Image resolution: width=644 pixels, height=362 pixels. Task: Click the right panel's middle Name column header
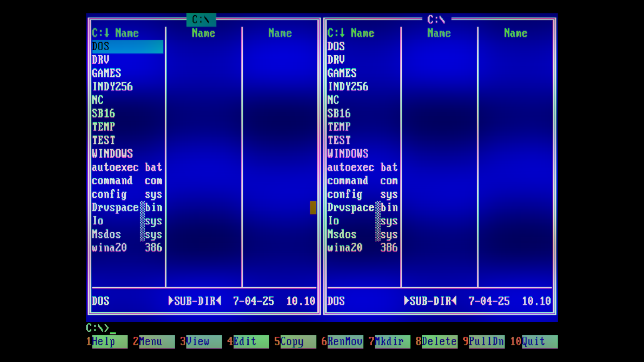(x=439, y=33)
